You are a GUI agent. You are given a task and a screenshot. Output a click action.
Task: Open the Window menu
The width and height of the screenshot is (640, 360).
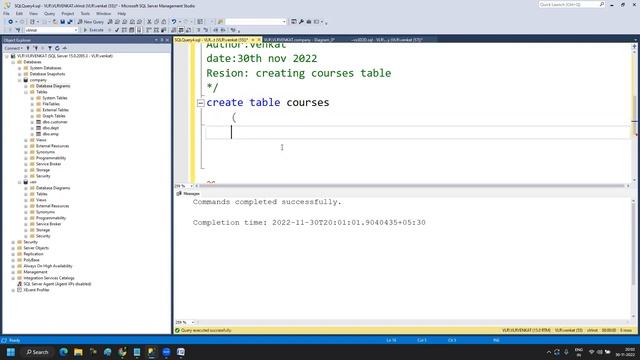pos(103,13)
